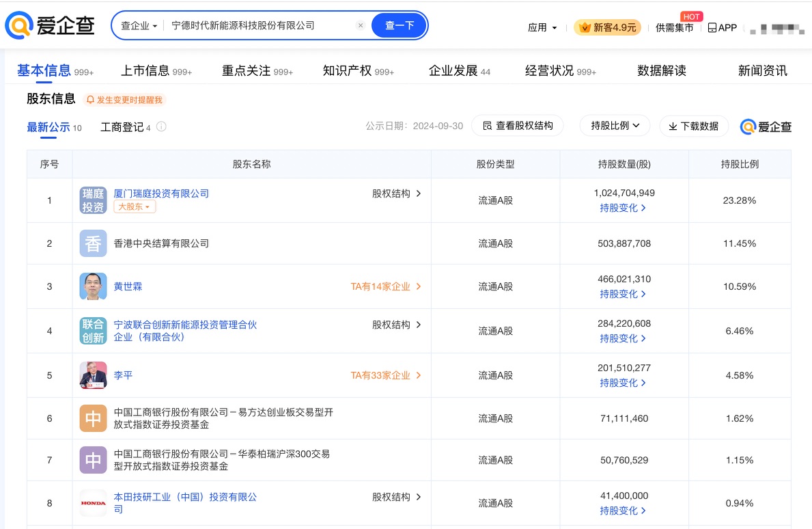Open the 新客4.9元 promotion badge

[607, 27]
